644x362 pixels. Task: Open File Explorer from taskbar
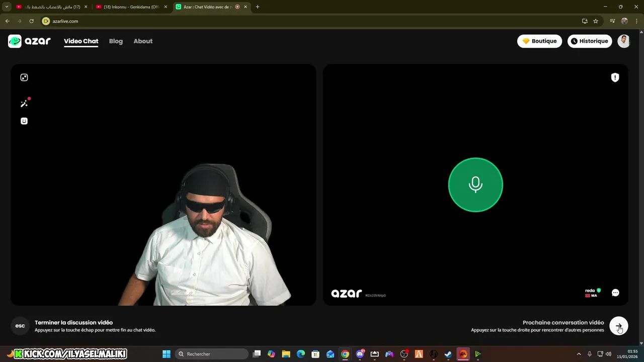(x=286, y=354)
